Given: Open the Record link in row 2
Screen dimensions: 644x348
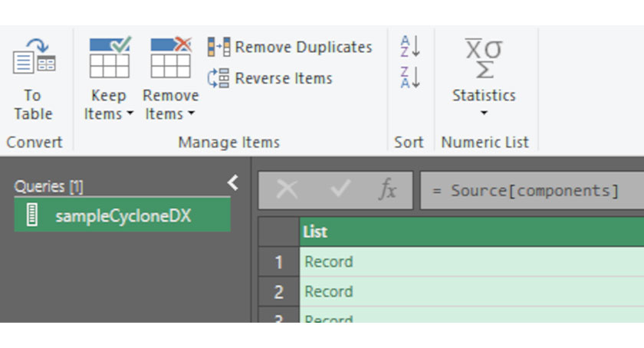Looking at the screenshot, I should coord(329,292).
